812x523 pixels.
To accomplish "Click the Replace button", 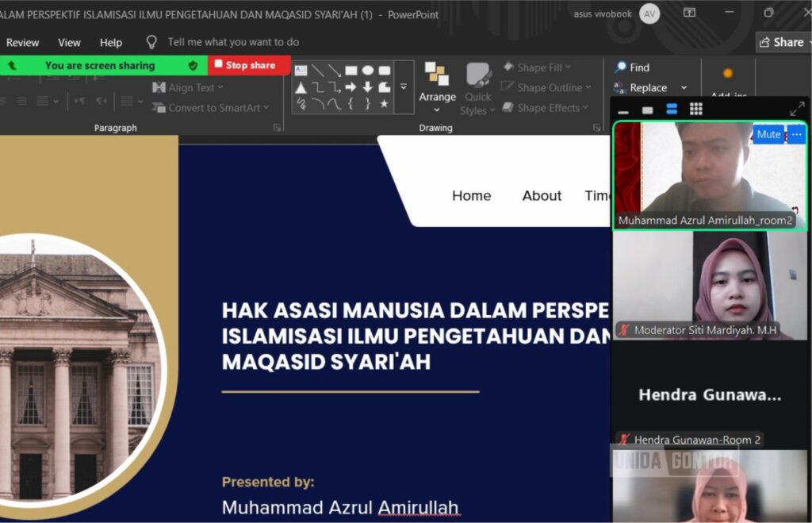I will pos(641,87).
